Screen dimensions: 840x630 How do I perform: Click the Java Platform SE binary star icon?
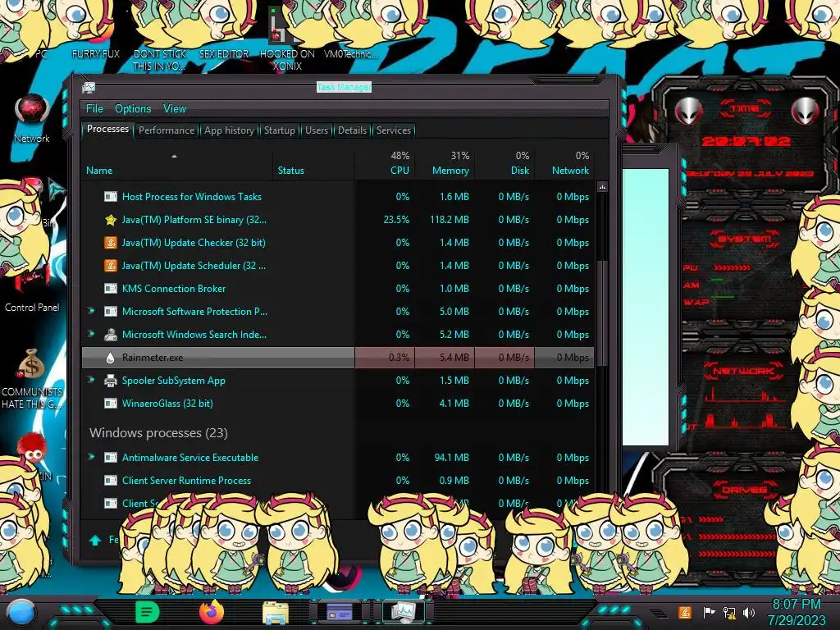tap(111, 220)
